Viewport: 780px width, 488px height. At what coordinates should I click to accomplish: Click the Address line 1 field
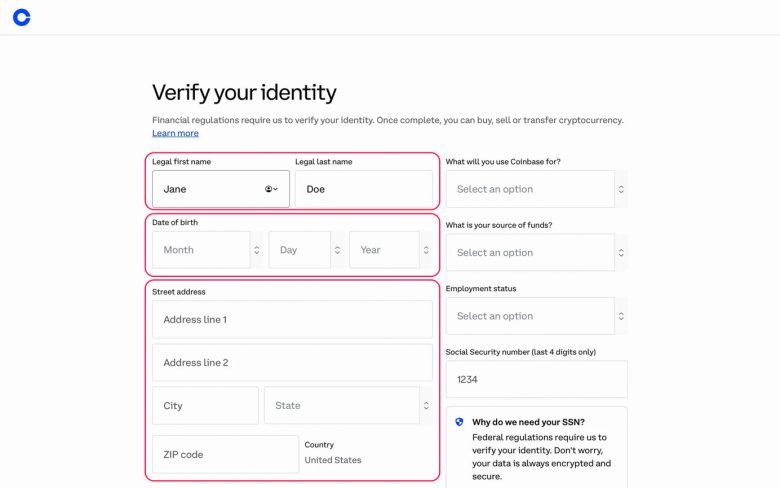292,320
